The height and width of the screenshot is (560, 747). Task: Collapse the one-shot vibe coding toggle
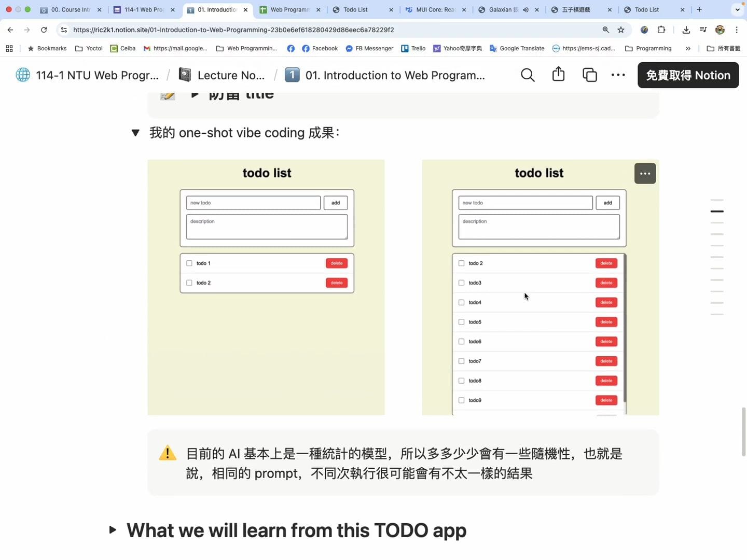click(135, 133)
